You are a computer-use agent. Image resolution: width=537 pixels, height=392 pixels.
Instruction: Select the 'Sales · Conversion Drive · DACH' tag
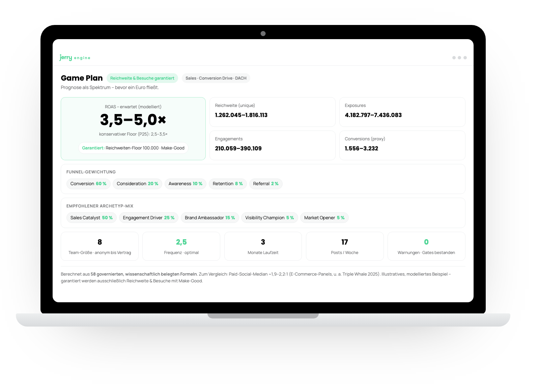tap(216, 78)
